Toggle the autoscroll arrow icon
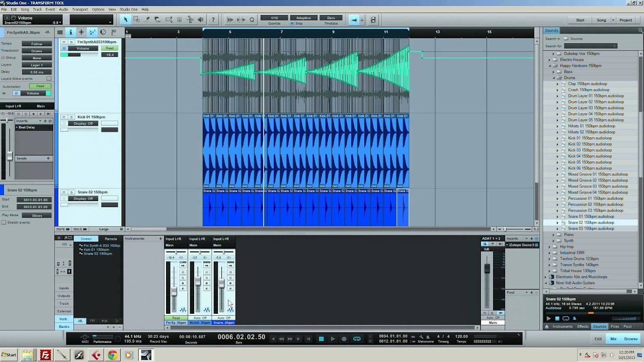Screen dimensions: 644x362 354,20
